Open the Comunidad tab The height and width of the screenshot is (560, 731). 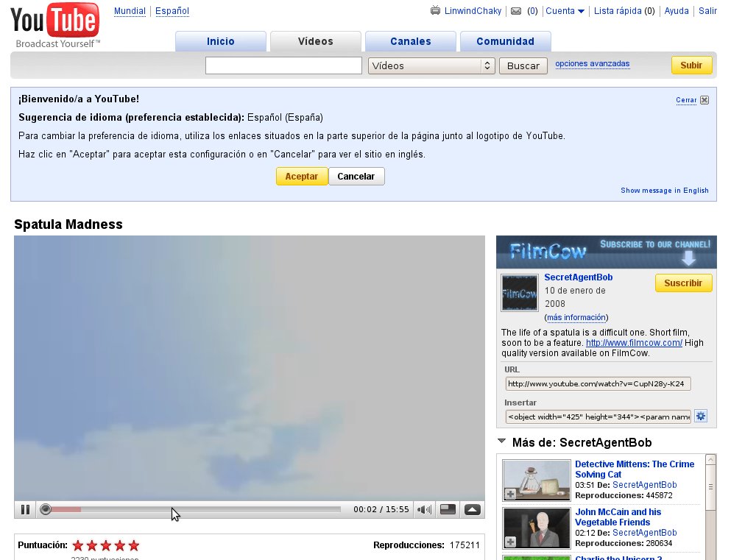click(505, 41)
